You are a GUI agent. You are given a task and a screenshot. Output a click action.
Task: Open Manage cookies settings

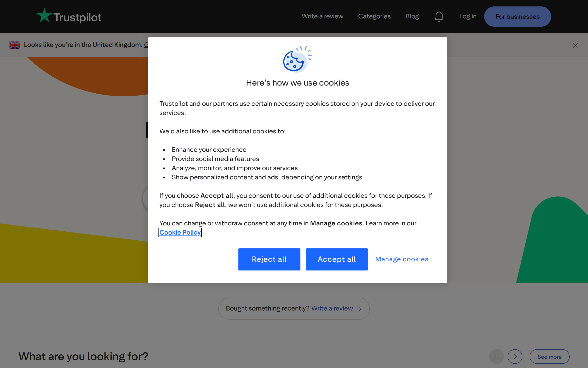(402, 259)
